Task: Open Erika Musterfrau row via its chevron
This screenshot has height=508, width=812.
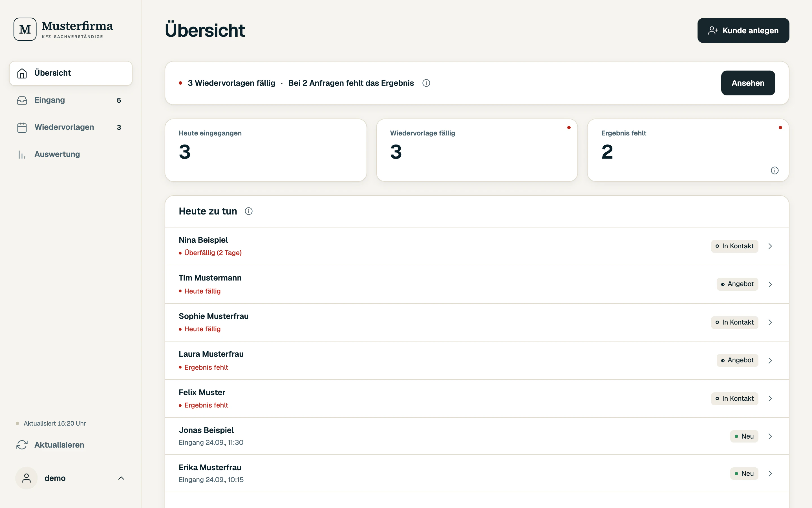Action: (770, 473)
